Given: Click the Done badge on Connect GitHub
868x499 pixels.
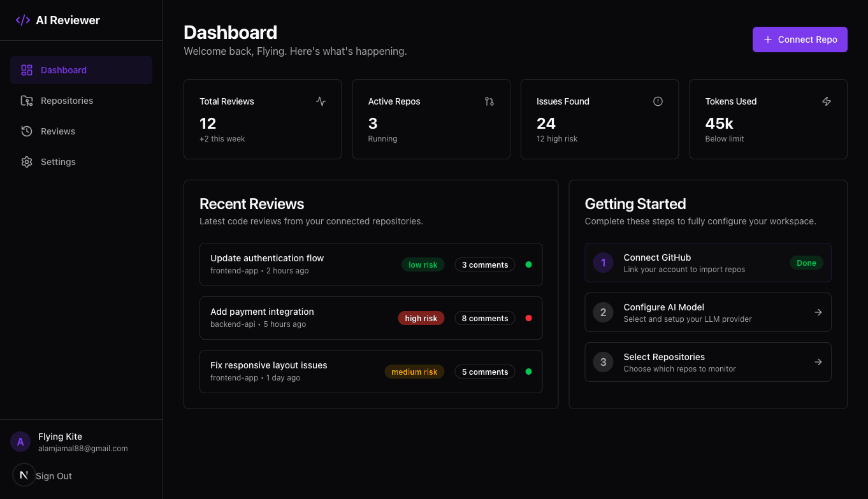Looking at the screenshot, I should (806, 263).
